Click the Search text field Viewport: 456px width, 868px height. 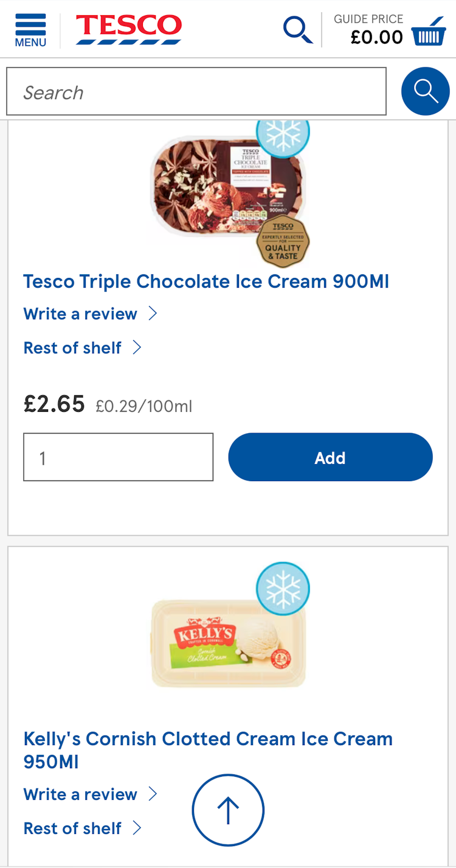tap(196, 92)
